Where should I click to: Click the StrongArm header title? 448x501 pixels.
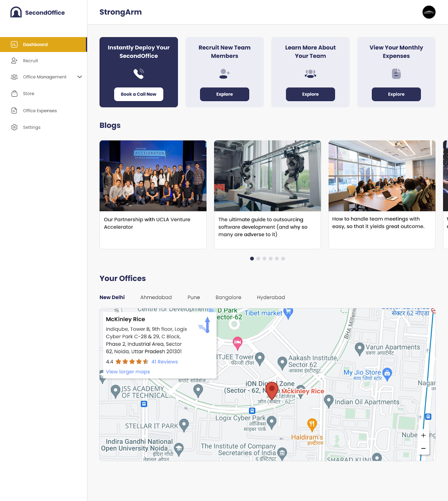click(121, 12)
